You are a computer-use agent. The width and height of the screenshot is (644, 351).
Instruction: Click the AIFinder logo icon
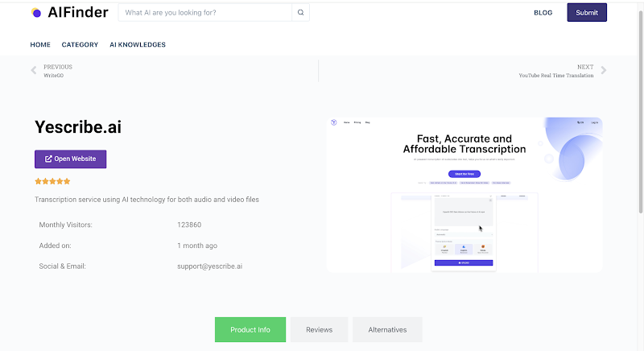click(36, 13)
